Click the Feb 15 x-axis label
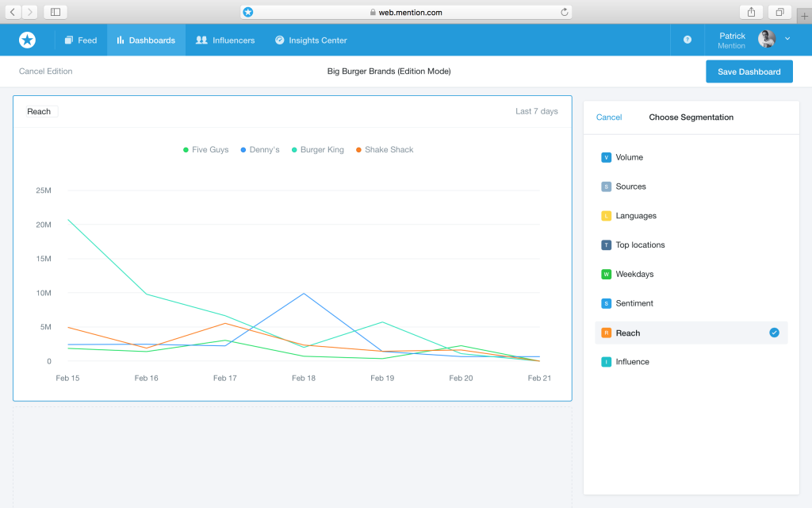Viewport: 812px width, 508px height. coord(67,378)
